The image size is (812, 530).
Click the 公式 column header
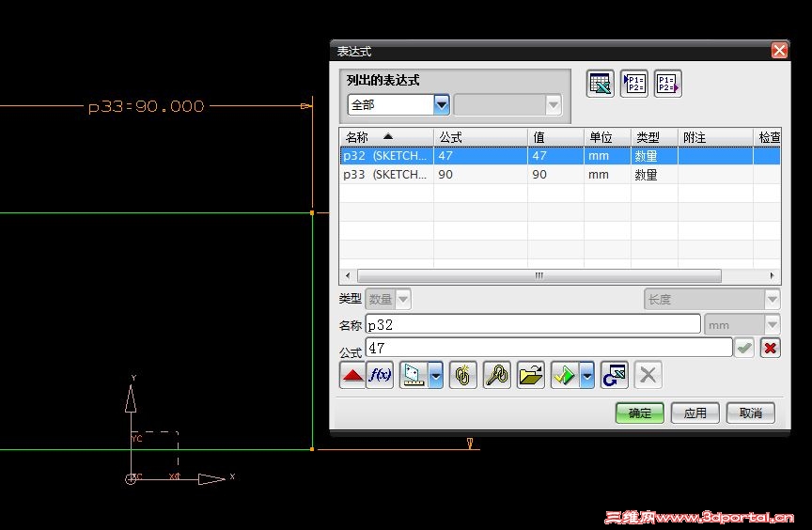point(480,137)
